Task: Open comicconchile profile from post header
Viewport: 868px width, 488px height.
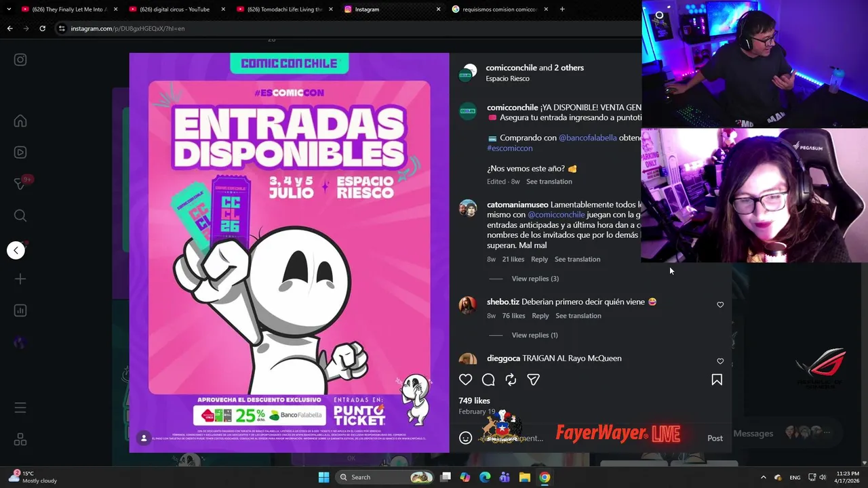Action: coord(512,68)
